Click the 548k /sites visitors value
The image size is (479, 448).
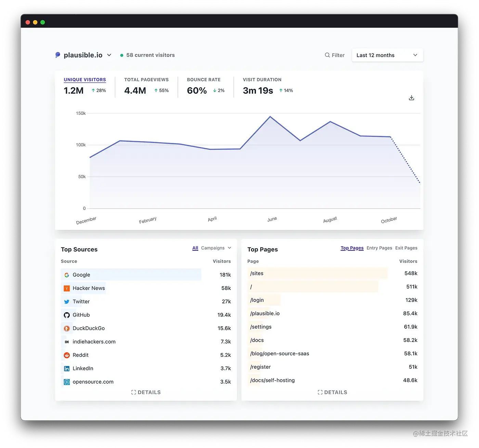click(x=411, y=273)
